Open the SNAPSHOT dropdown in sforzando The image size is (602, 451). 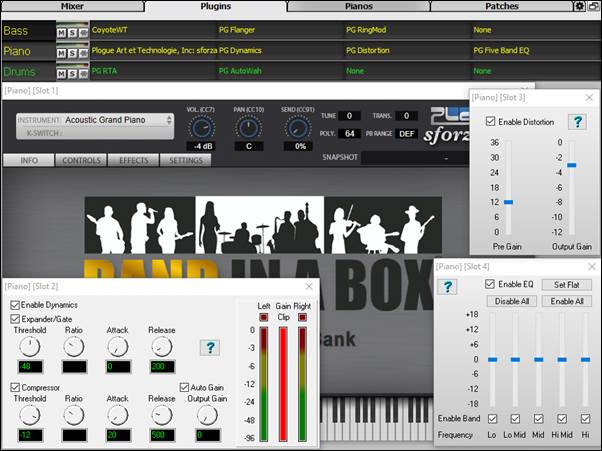[415, 157]
